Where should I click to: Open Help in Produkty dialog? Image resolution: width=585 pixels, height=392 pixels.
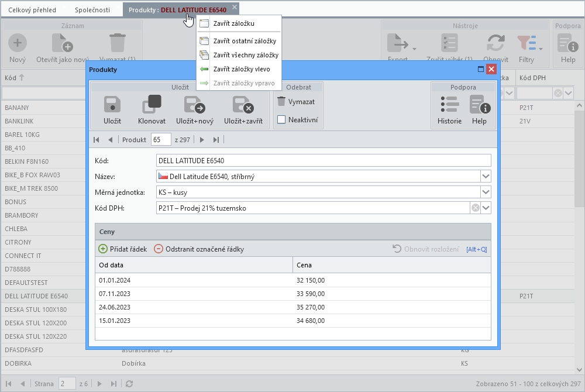[480, 109]
